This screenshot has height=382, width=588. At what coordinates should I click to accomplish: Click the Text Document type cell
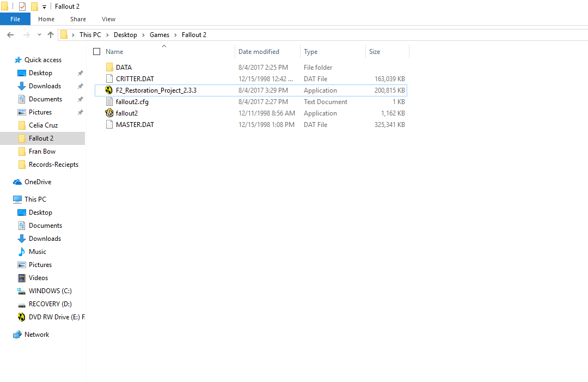[326, 102]
